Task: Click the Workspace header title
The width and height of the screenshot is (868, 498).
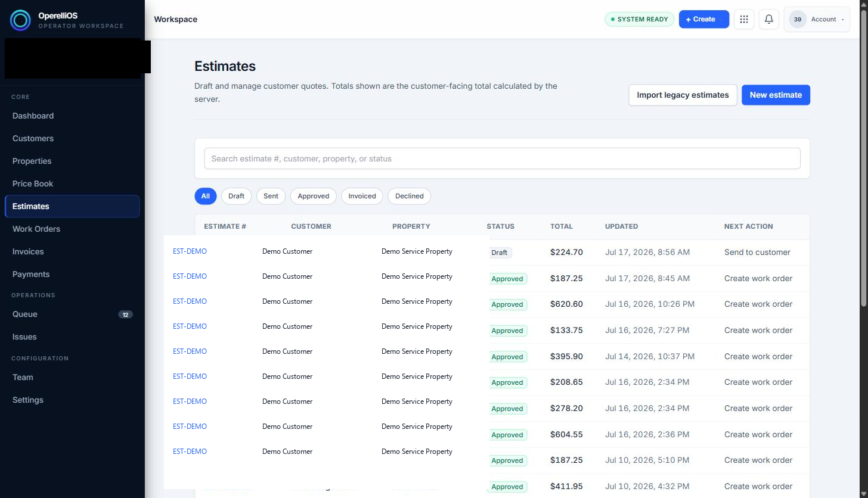Action: click(176, 19)
